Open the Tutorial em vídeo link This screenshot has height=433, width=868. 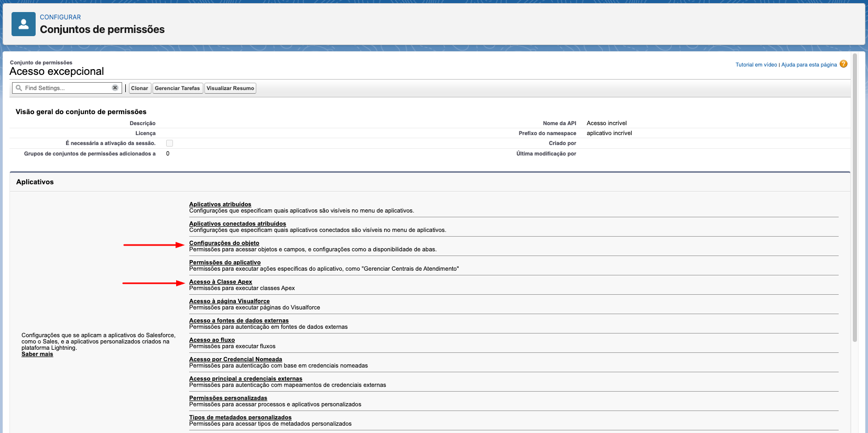(x=756, y=65)
